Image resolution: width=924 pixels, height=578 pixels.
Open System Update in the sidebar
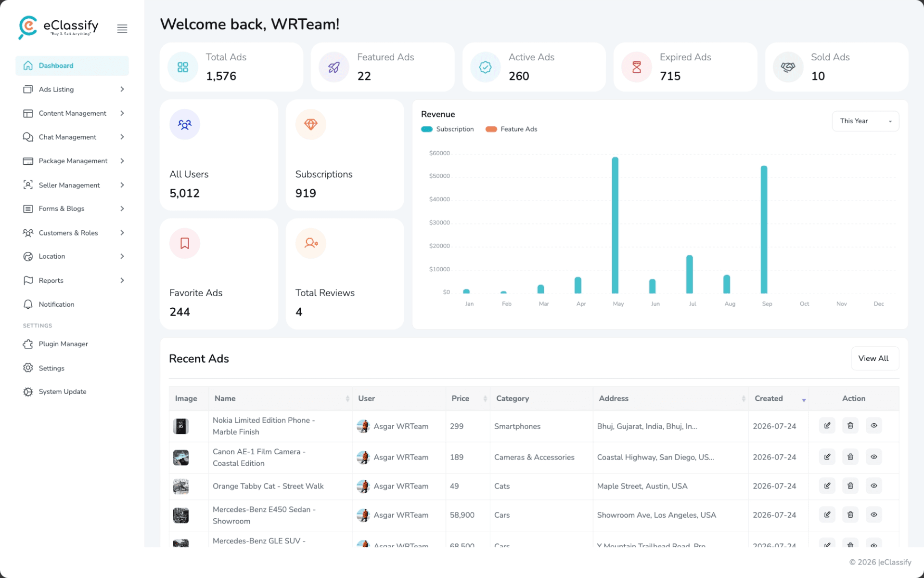click(72, 392)
